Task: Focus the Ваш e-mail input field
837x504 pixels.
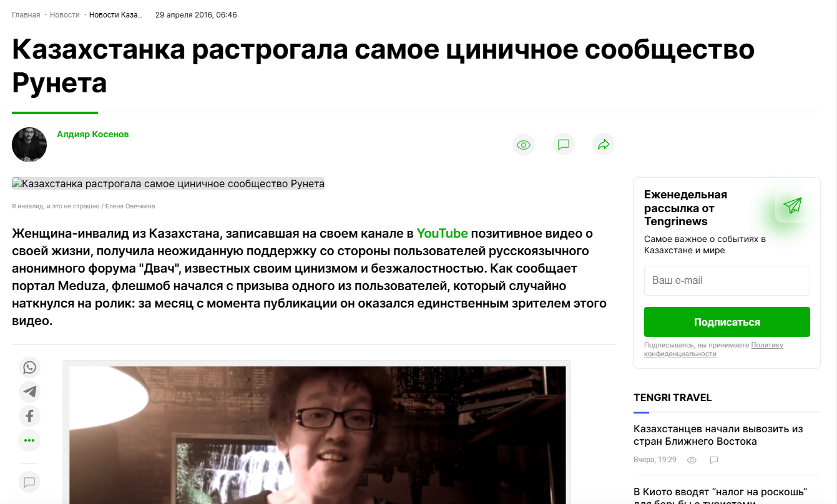Action: [x=727, y=281]
